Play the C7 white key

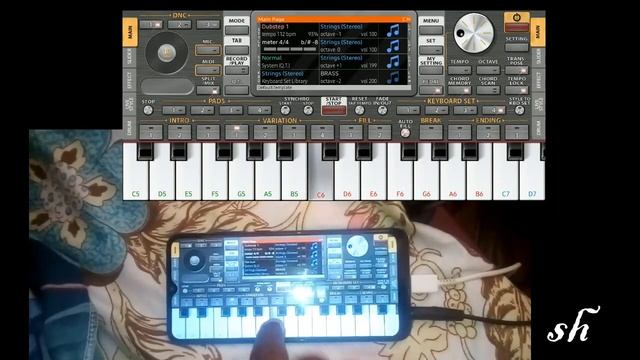[505, 180]
